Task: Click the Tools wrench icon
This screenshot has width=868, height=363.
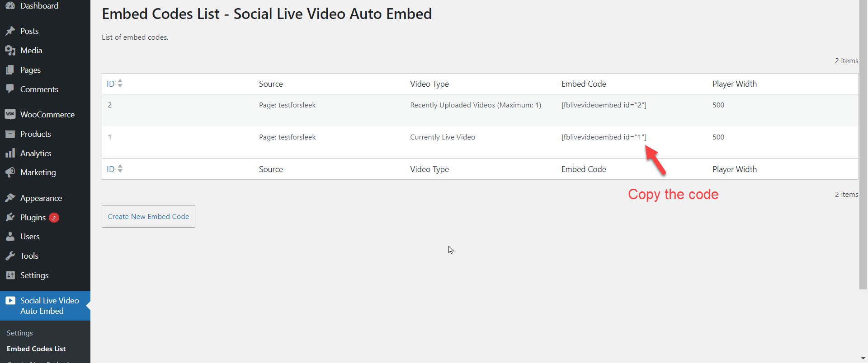Action: 10,256
